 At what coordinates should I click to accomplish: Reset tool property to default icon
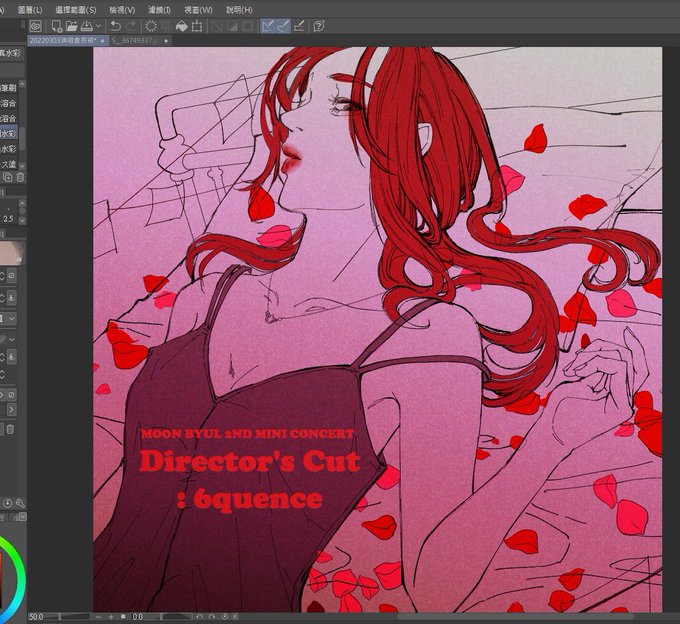[x=7, y=503]
